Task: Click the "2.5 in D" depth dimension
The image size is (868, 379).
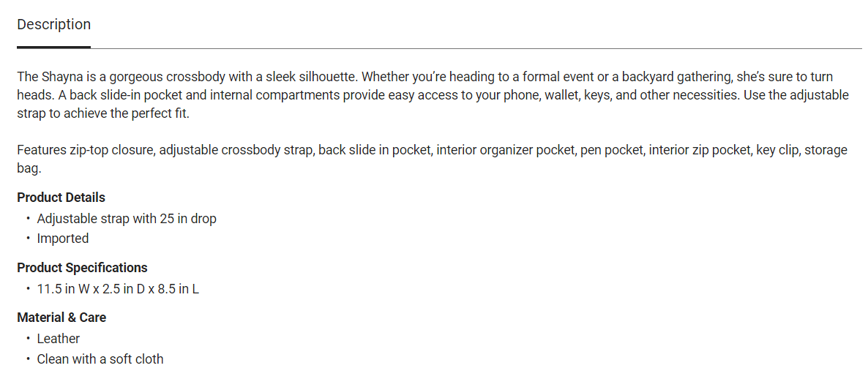Action: (x=124, y=289)
